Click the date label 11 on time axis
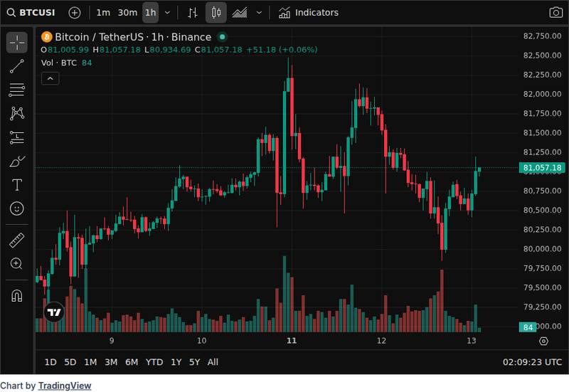The width and height of the screenshot is (569, 392). 292,341
